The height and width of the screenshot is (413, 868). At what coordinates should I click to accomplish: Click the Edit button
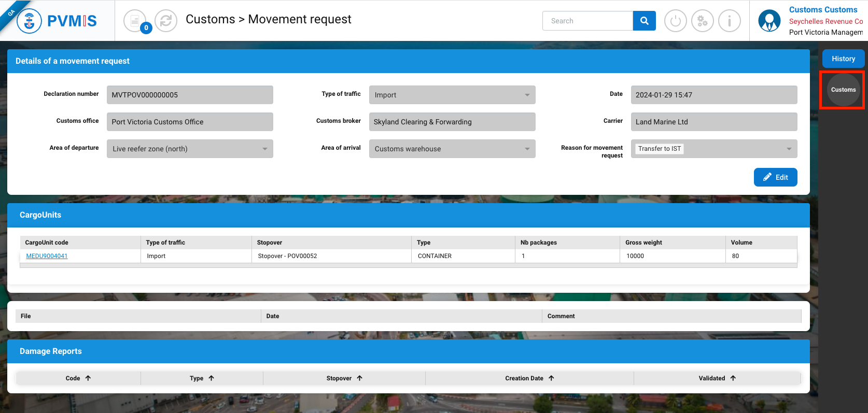click(x=775, y=177)
